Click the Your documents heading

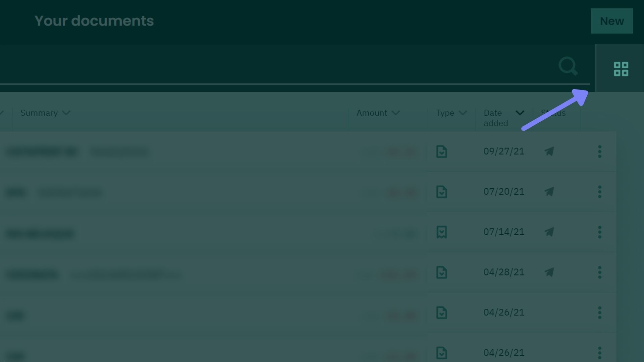coord(94,21)
